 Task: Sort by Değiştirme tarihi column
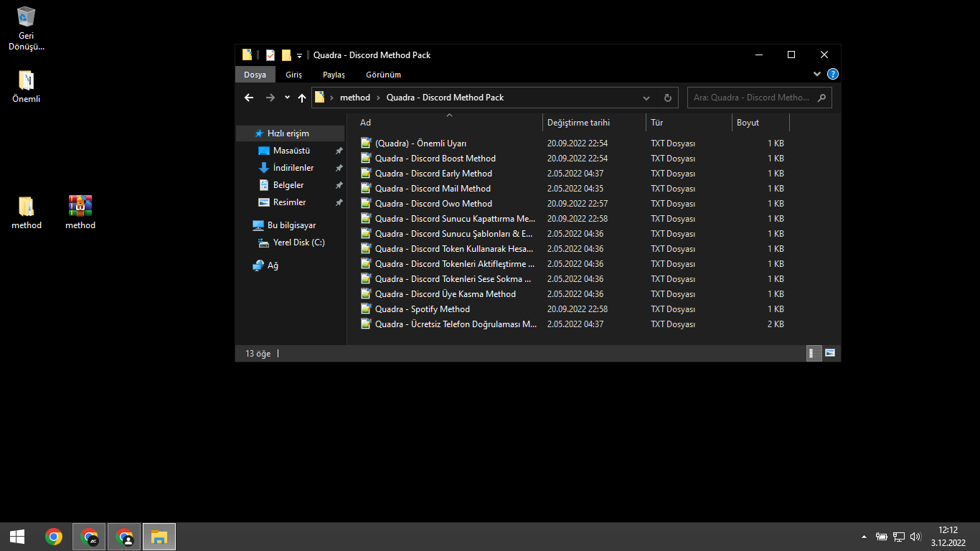tap(594, 123)
